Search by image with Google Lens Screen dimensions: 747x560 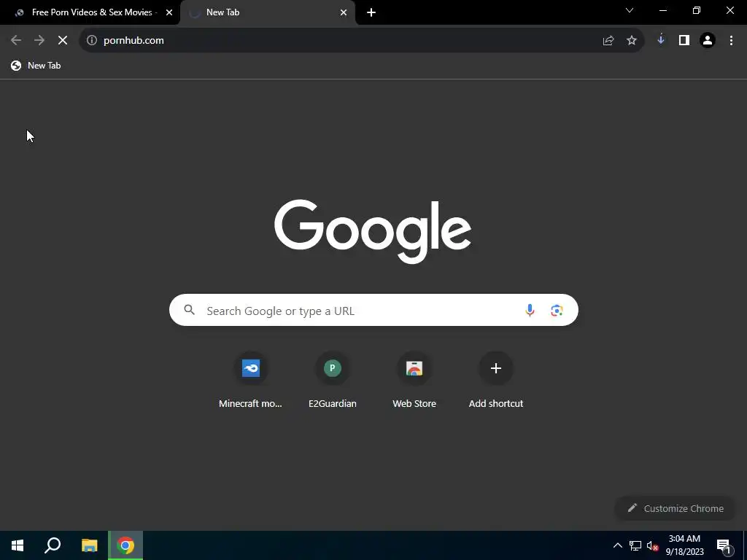pyautogui.click(x=557, y=311)
